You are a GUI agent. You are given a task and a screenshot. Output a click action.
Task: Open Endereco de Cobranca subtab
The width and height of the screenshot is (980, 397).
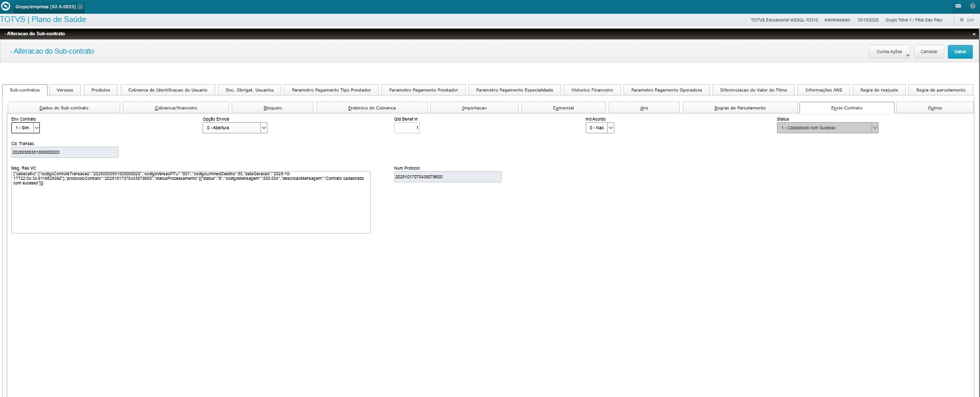coord(372,108)
